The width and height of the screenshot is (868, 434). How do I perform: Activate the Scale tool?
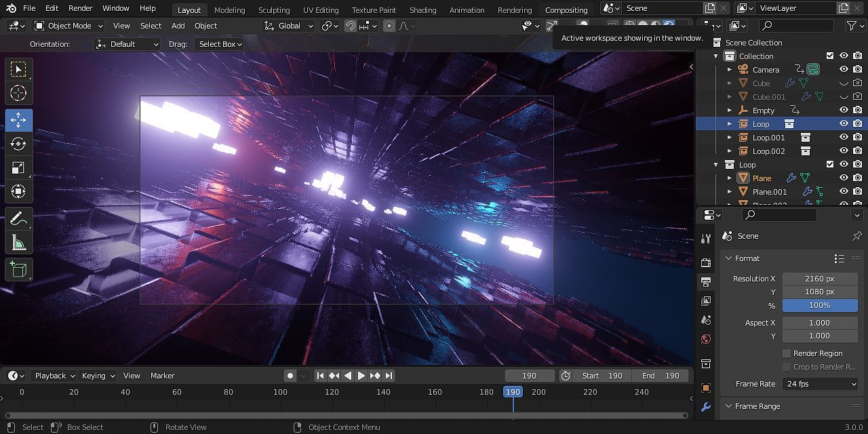coord(18,167)
